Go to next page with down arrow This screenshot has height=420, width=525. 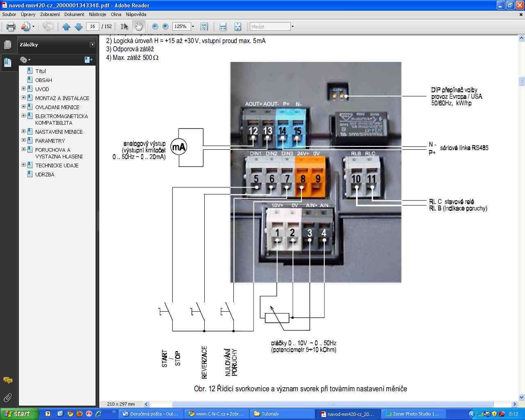point(79,27)
